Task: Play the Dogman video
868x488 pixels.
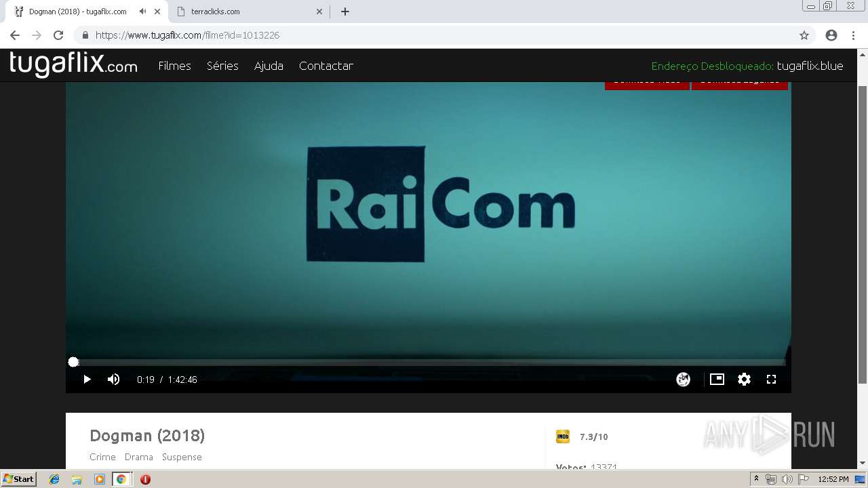Action: pyautogui.click(x=87, y=380)
